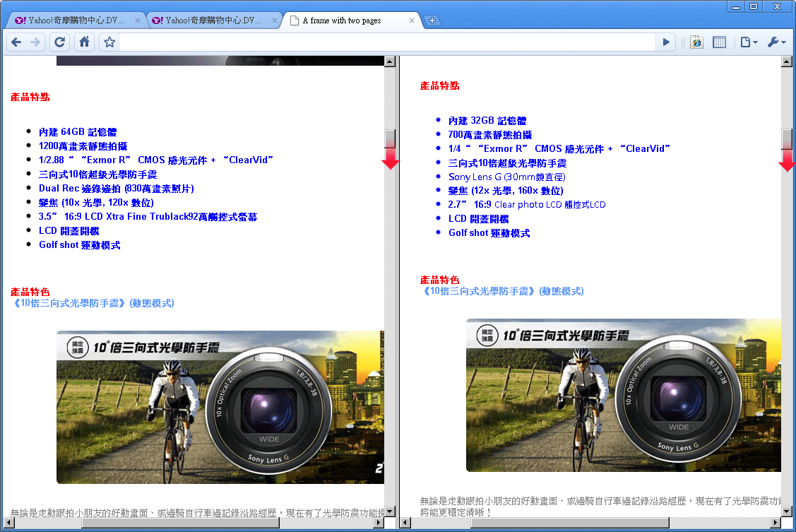Click the browser Back arrow button
This screenshot has height=532, width=796.
tap(16, 42)
